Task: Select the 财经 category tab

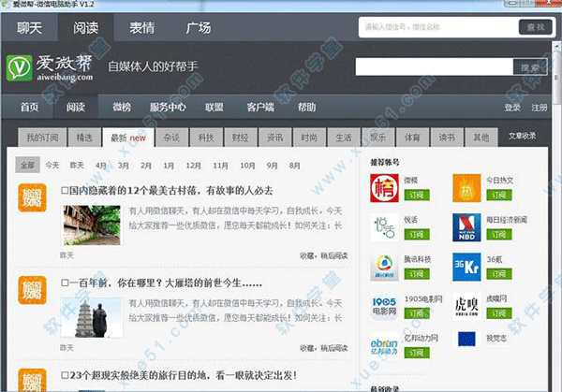Action: point(241,138)
